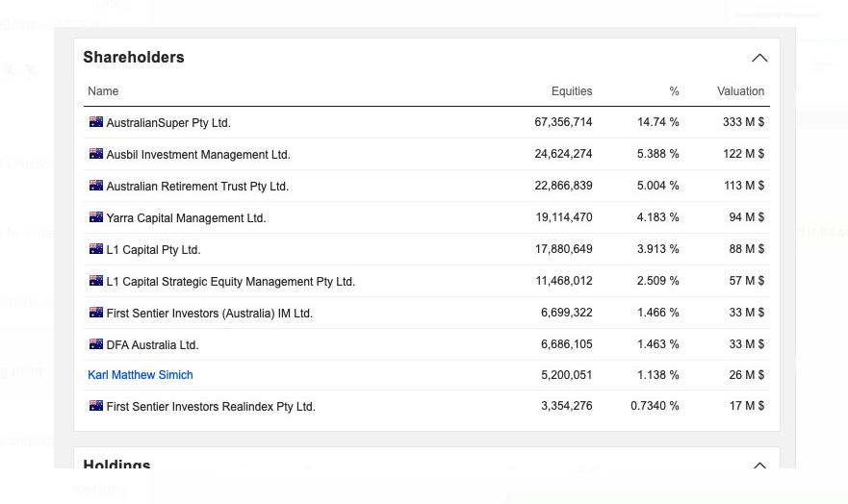Click the Ausbil Investment Management flag icon
This screenshot has height=504, width=848.
pos(96,154)
